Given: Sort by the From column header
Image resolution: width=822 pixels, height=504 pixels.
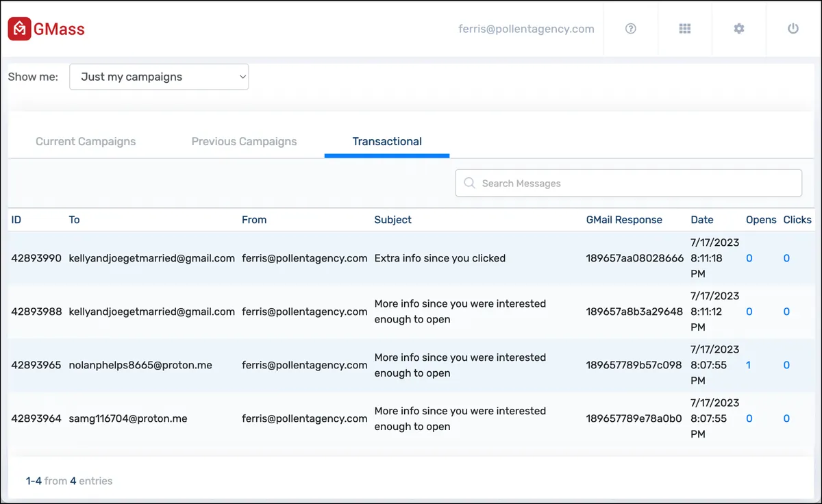Looking at the screenshot, I should pos(254,220).
